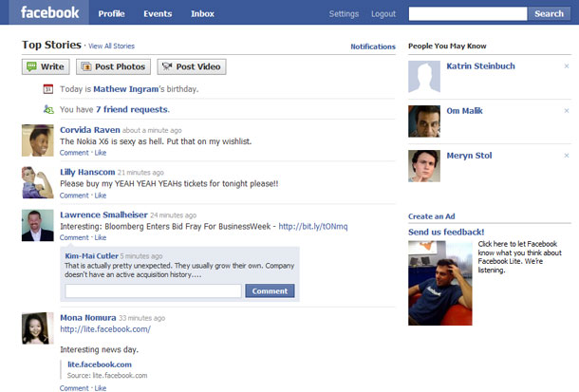Click the feedback ad photo
This screenshot has width=579, height=392.
coord(440,283)
